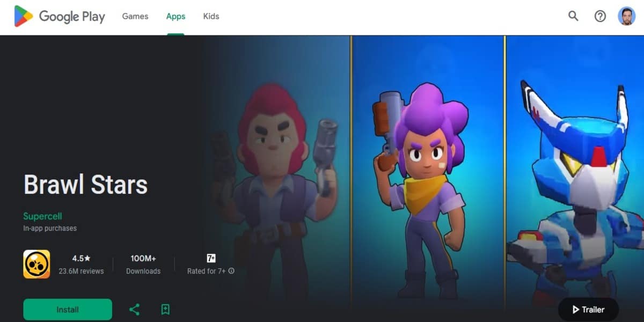
Task: Share the app via share icon
Action: (x=135, y=310)
